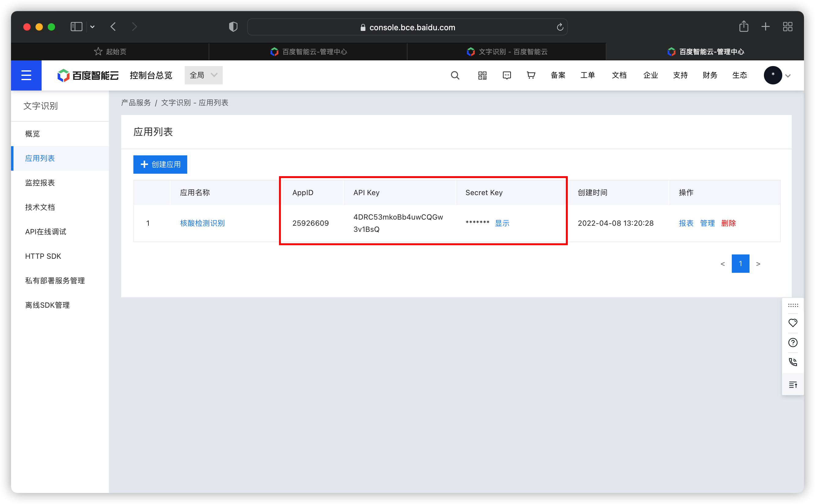Image resolution: width=815 pixels, height=504 pixels.
Task: Select 概览 in the sidebar
Action: (x=60, y=134)
